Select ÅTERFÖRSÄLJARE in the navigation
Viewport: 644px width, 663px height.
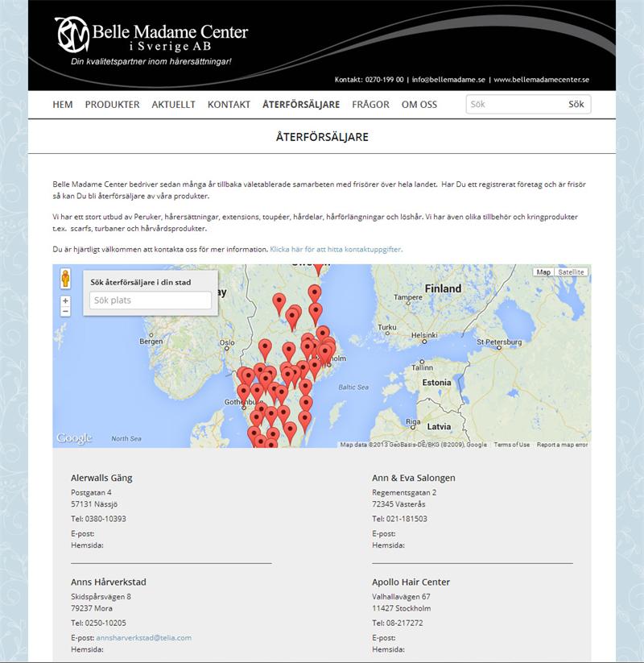(301, 105)
